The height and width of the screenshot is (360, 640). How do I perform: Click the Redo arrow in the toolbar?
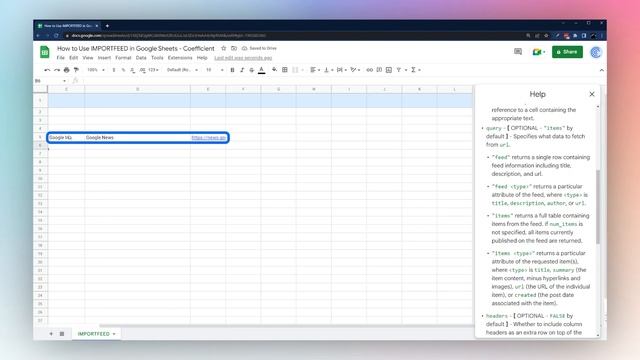[57, 70]
